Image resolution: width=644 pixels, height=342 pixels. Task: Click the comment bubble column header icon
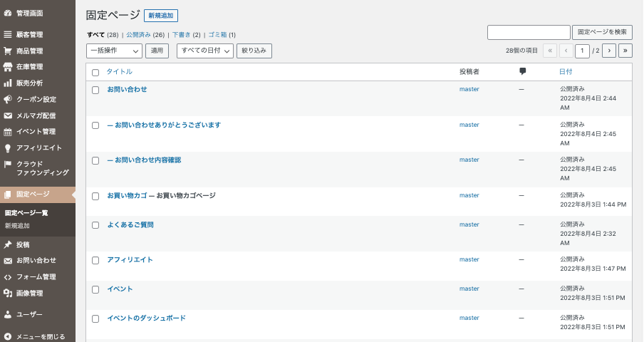pyautogui.click(x=522, y=71)
